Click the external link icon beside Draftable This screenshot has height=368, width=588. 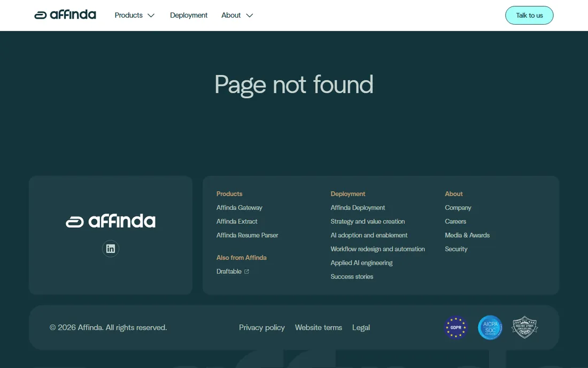246,272
